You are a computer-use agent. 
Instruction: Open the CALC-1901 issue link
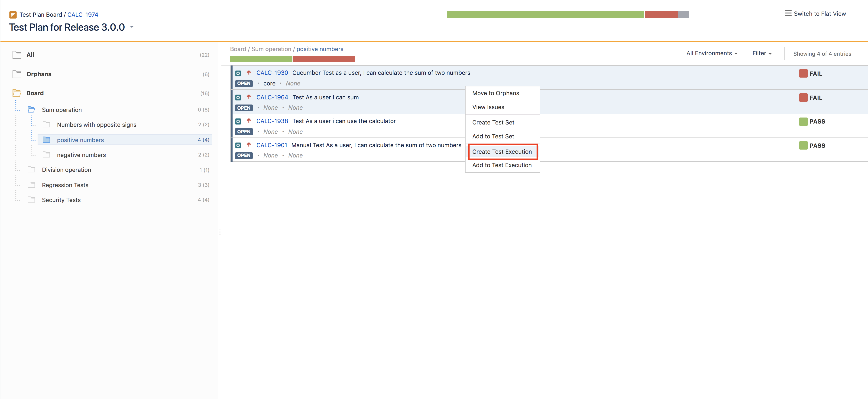[272, 145]
